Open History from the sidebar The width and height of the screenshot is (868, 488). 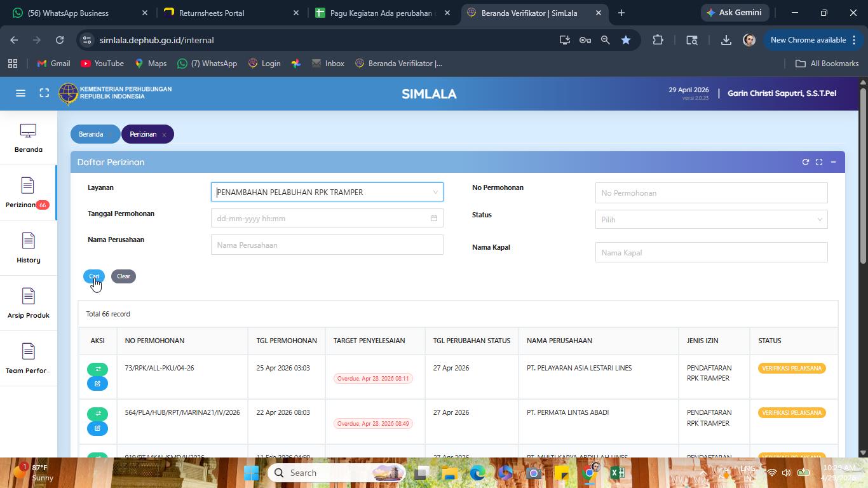point(28,248)
